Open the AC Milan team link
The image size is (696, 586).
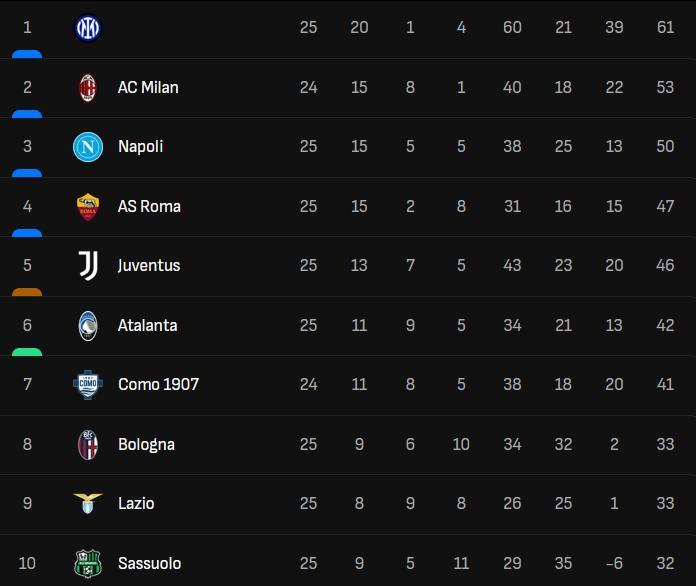click(148, 87)
